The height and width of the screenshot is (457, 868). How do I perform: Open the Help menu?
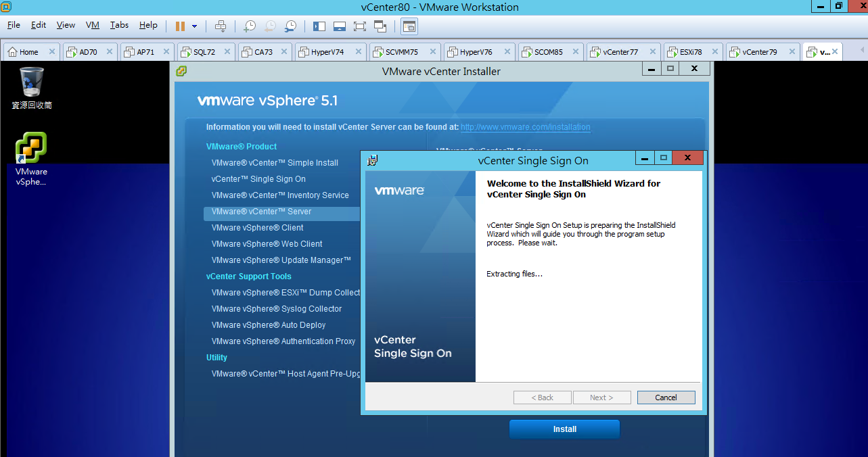click(148, 25)
